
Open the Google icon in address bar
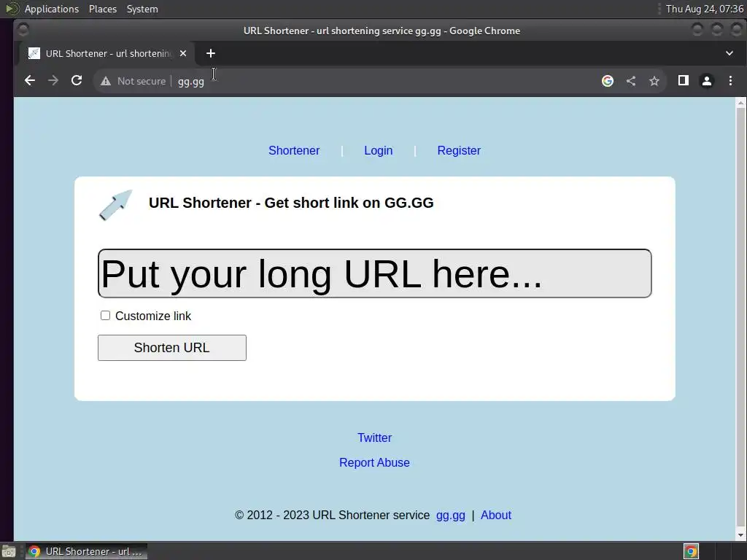[x=608, y=81]
